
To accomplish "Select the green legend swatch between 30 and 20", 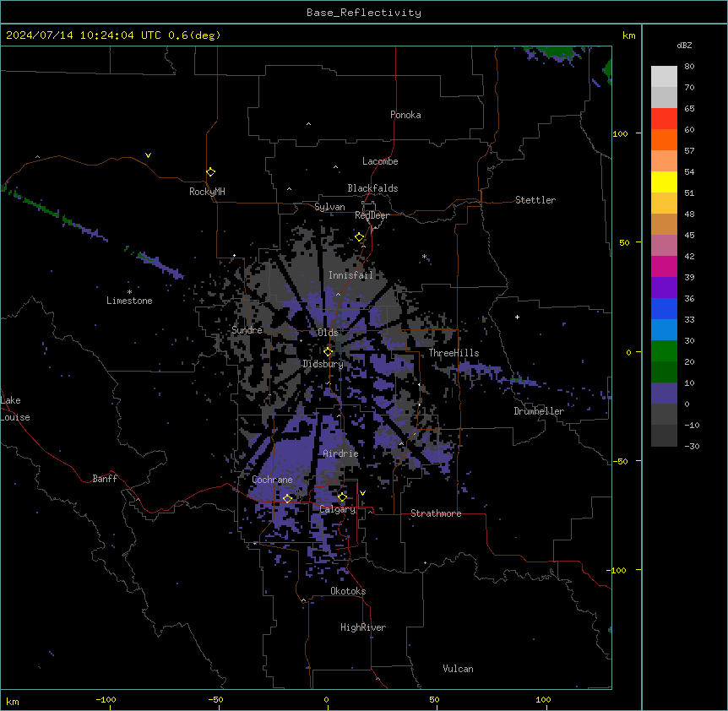I will point(664,351).
